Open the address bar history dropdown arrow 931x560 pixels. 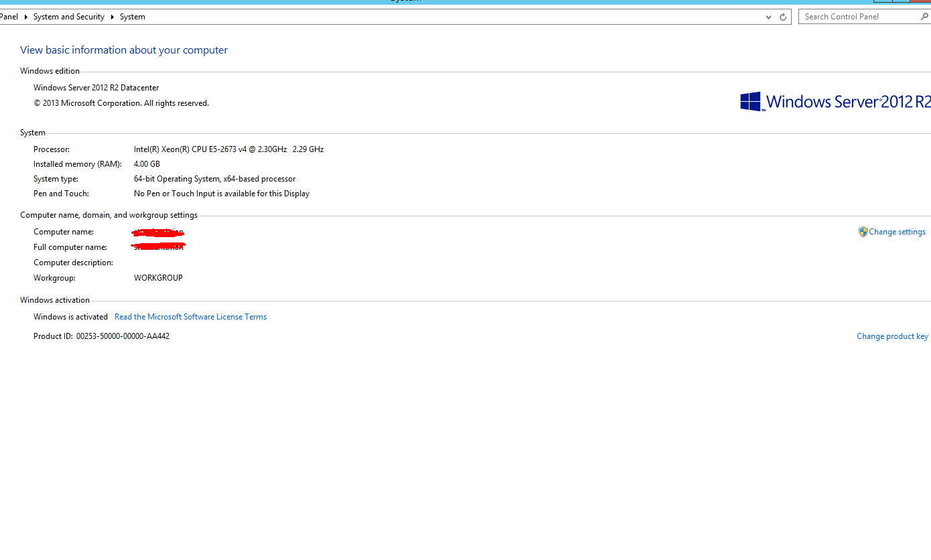click(768, 17)
